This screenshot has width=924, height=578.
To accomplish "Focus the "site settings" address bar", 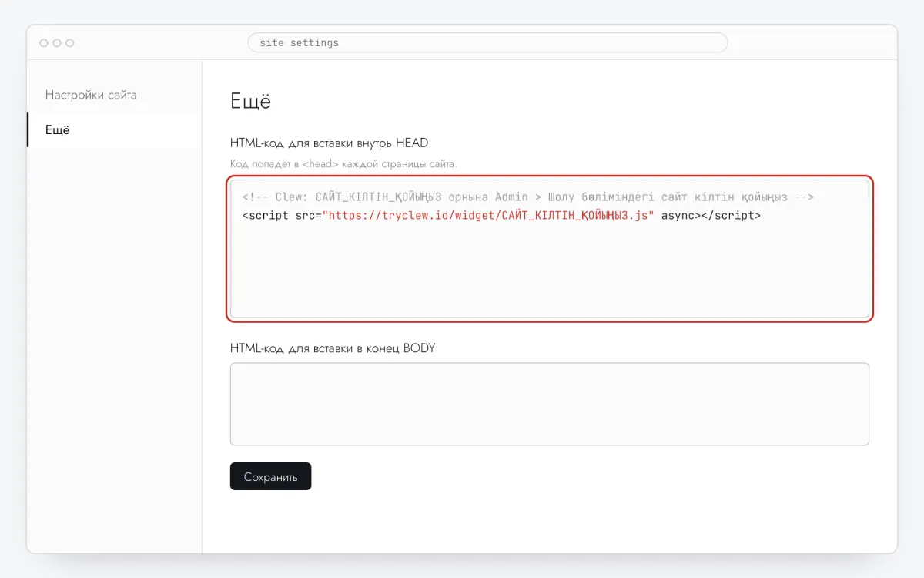I will (487, 42).
